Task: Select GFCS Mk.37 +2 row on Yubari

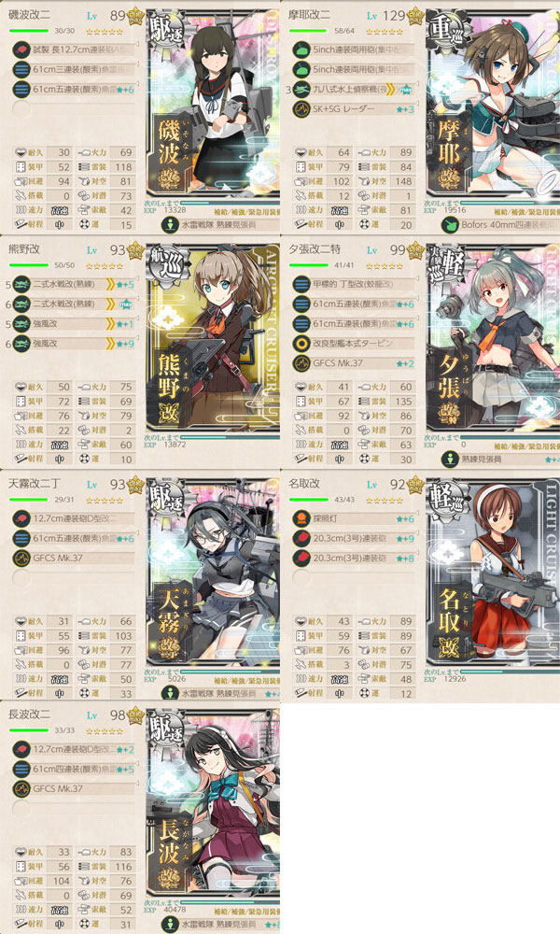Action: point(355,362)
